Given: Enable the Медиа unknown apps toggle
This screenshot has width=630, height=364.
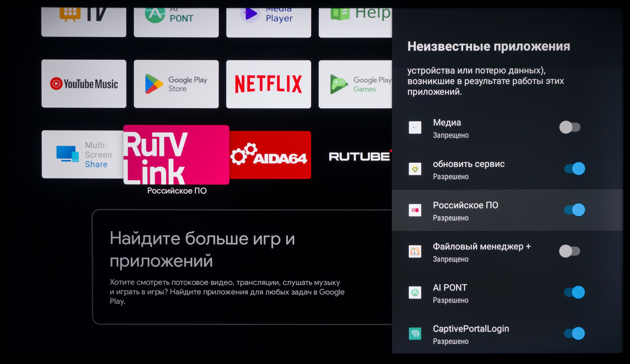Looking at the screenshot, I should point(570,127).
